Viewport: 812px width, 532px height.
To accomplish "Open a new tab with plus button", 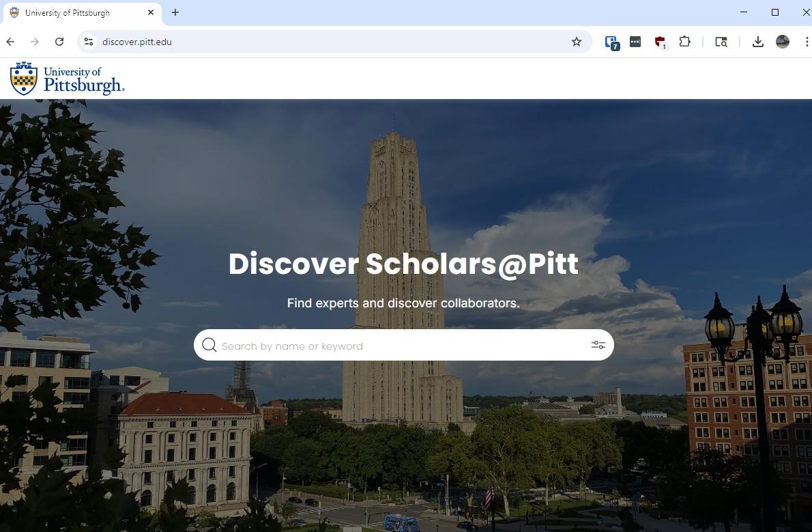I will coord(175,12).
